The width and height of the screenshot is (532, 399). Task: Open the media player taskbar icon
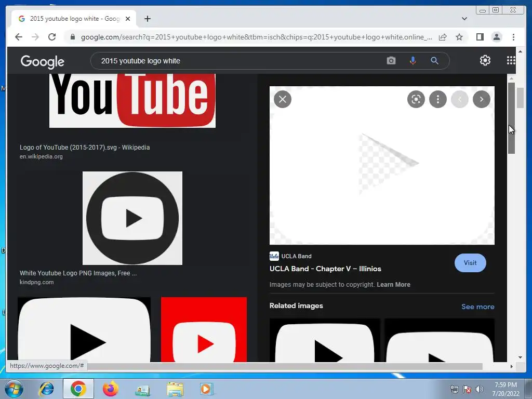click(x=206, y=389)
